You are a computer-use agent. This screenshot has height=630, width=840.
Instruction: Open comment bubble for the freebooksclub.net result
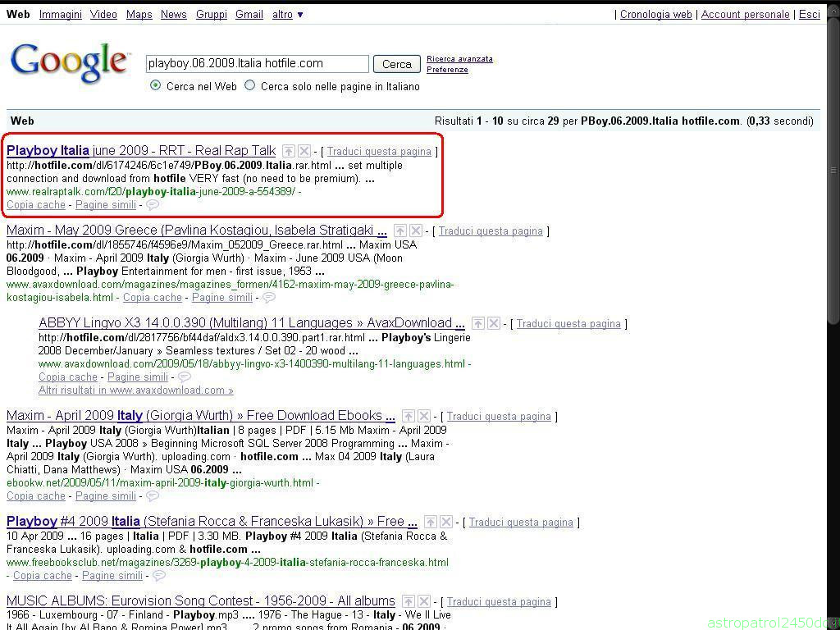[x=159, y=576]
